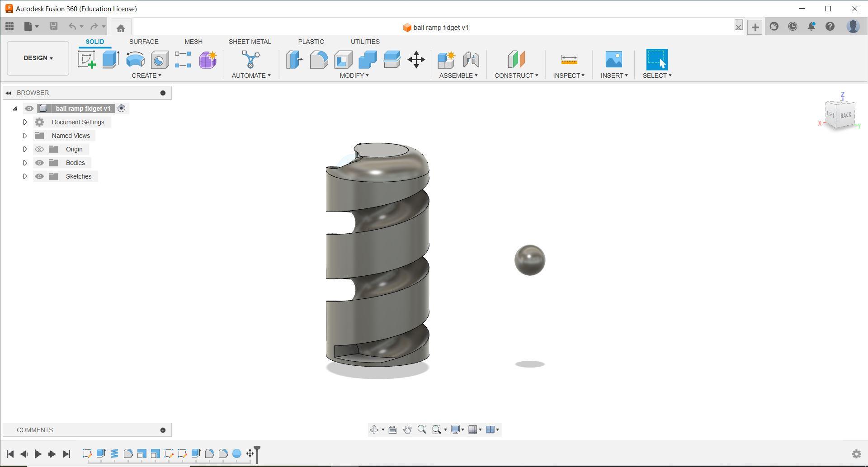
Task: Switch to the SHEET METAL tab
Action: (250, 42)
